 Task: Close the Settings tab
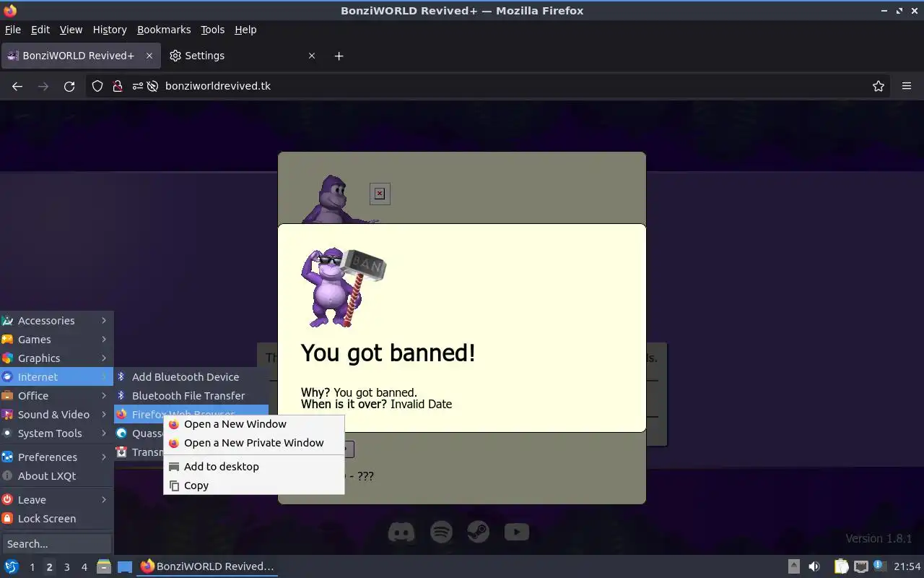312,56
